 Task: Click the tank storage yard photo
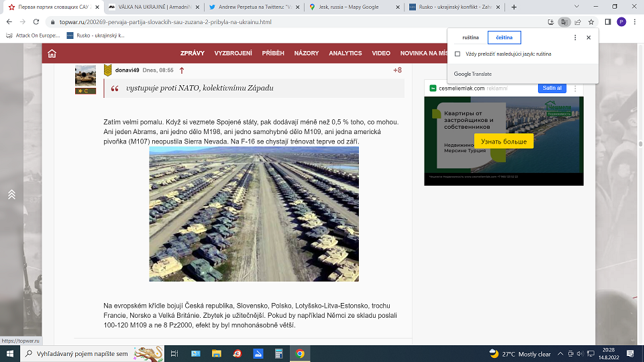[254, 214]
